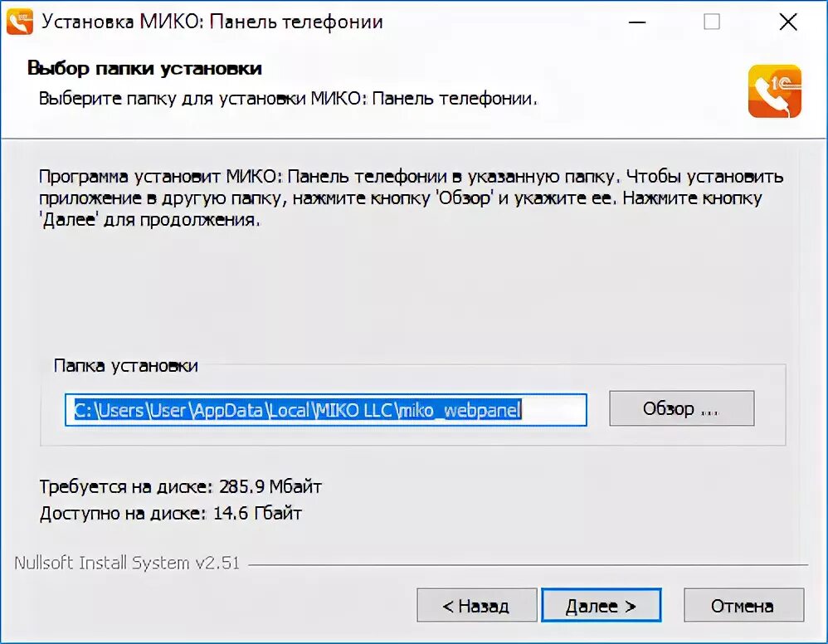Click the window title Установка МИКО: Панель телефонии
Viewport: 828px width, 644px height.
212,22
